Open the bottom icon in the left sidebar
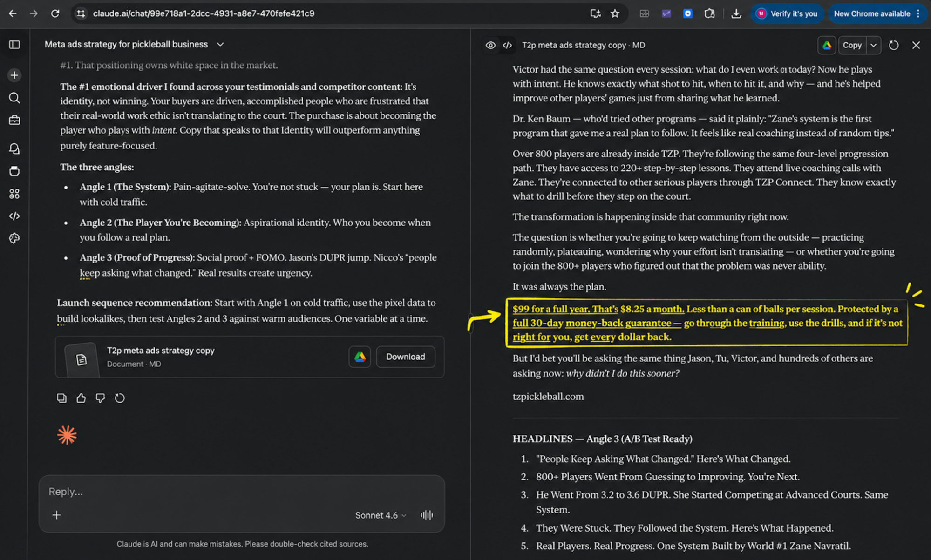931x560 pixels. click(x=14, y=238)
